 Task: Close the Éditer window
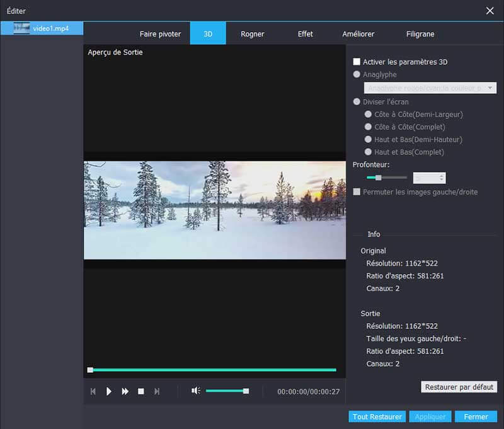coord(490,11)
